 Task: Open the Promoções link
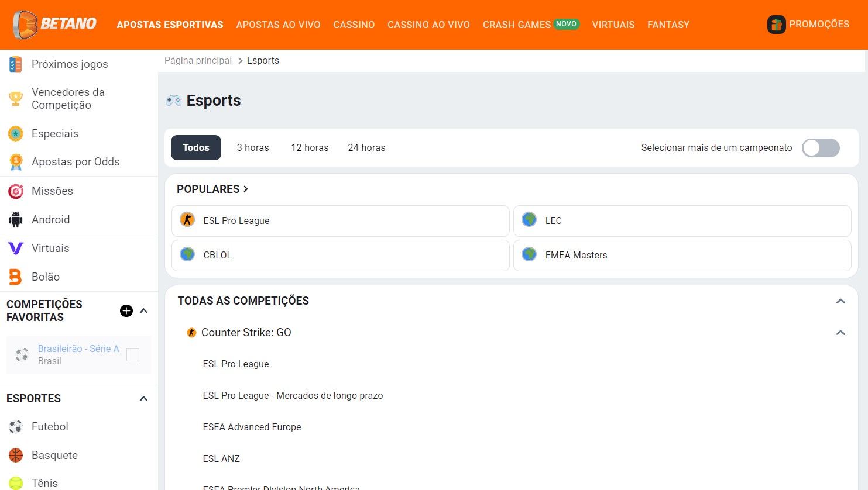click(819, 25)
